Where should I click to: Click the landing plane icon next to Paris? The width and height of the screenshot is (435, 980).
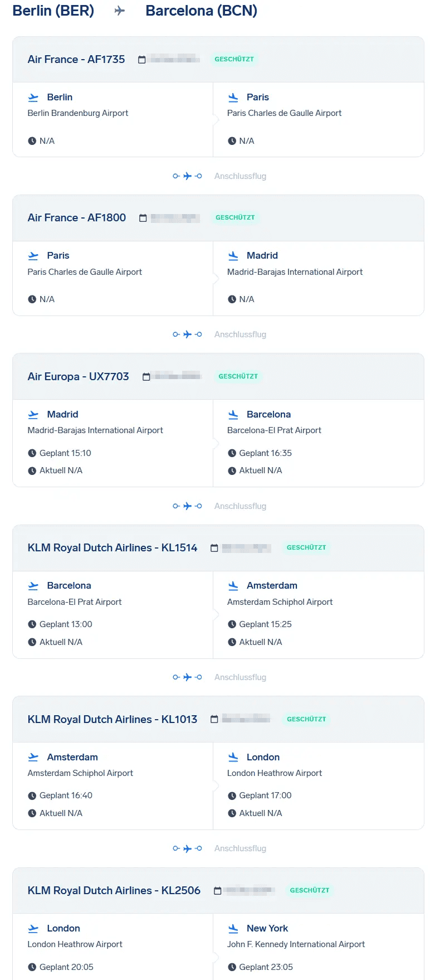tap(233, 98)
